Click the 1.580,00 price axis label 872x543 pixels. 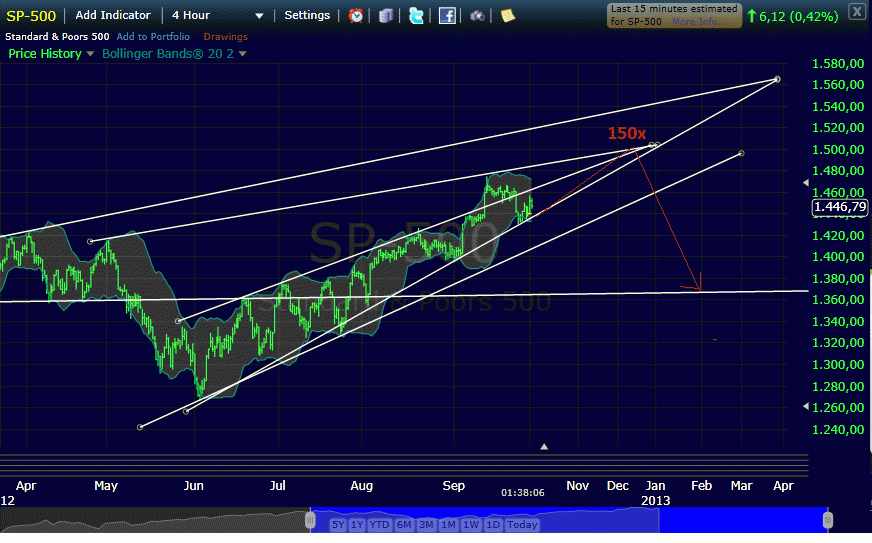tap(838, 64)
